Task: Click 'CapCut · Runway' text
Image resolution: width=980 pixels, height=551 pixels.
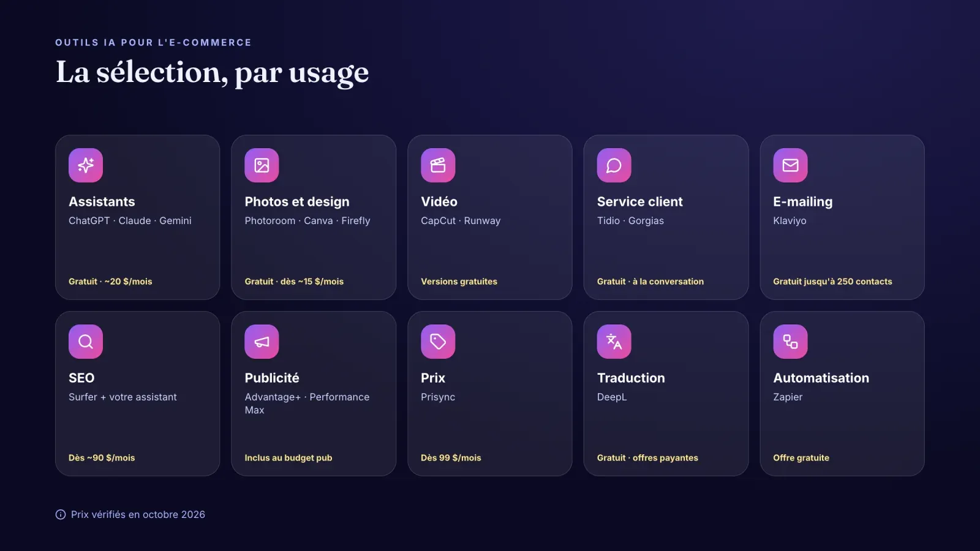Action: [x=461, y=221]
